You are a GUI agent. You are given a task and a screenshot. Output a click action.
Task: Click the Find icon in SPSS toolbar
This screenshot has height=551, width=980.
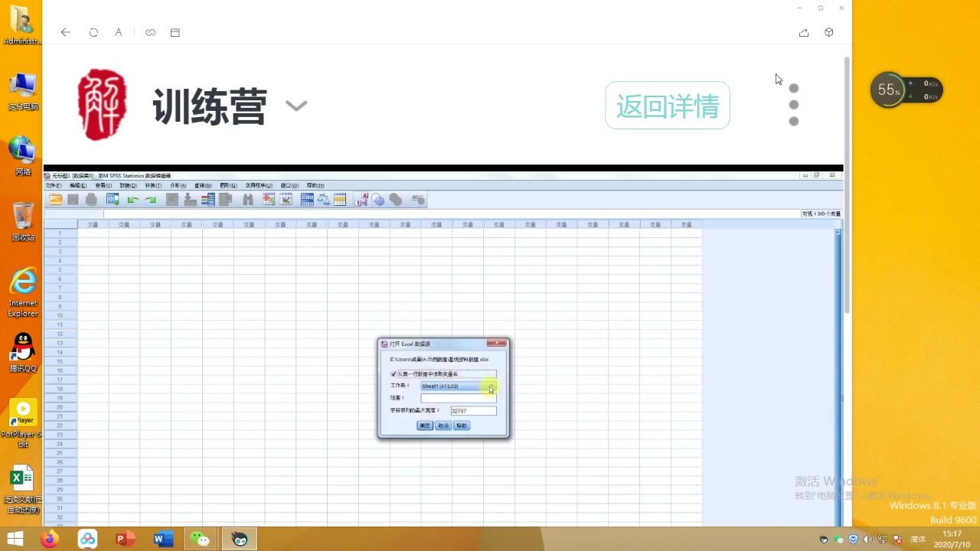[x=249, y=199]
